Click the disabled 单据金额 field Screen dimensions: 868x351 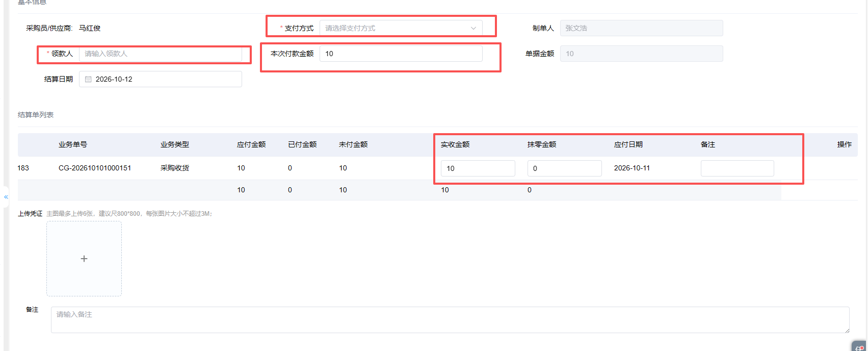tap(641, 54)
